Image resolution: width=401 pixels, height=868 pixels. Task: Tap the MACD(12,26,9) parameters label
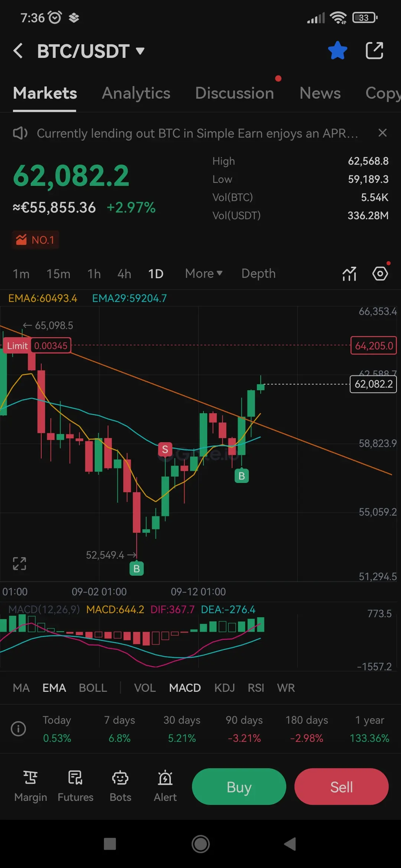(x=44, y=609)
